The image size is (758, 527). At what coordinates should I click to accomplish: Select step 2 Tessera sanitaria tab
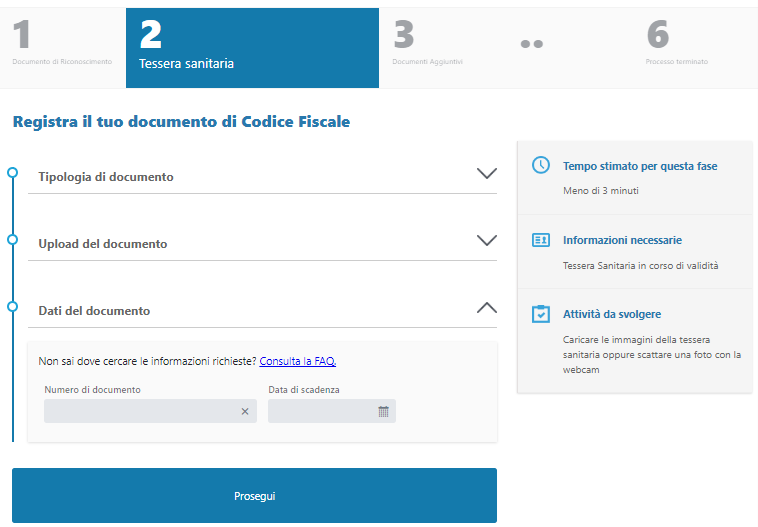click(x=252, y=47)
